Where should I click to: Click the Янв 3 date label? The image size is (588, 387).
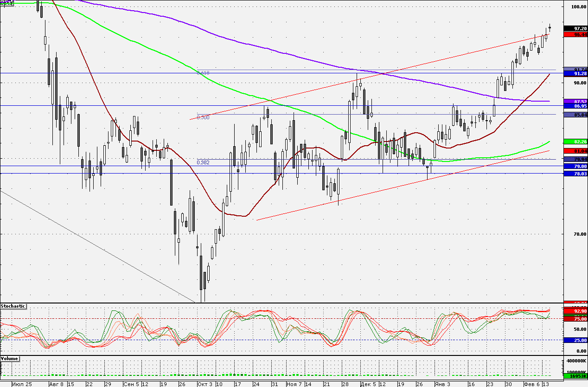(x=442, y=384)
